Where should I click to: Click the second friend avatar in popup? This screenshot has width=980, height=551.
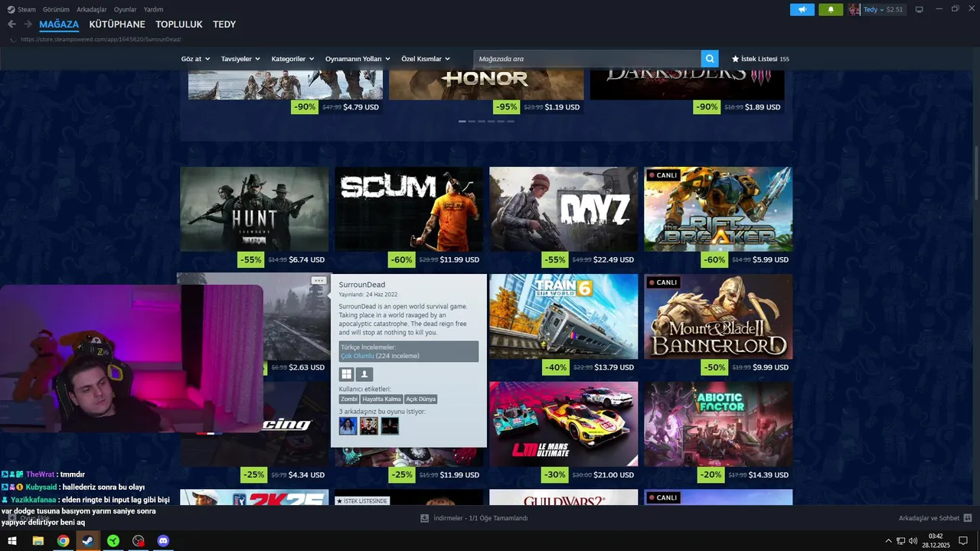(x=369, y=425)
